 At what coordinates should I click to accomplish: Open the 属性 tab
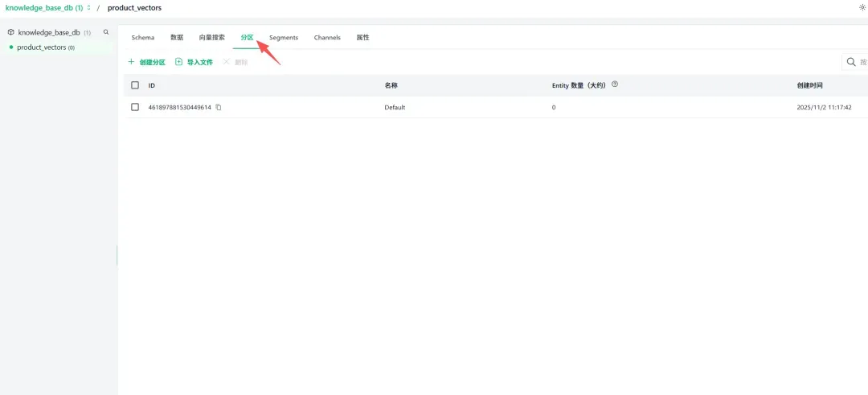click(x=362, y=38)
